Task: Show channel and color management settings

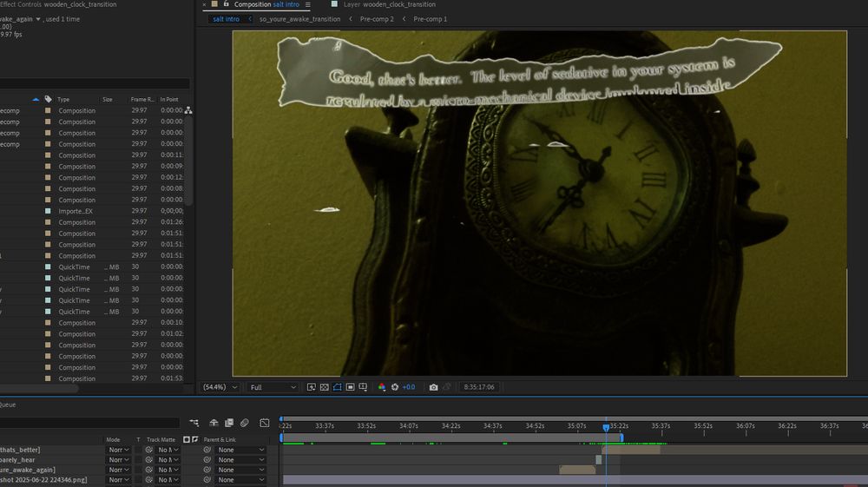Action: pos(382,387)
